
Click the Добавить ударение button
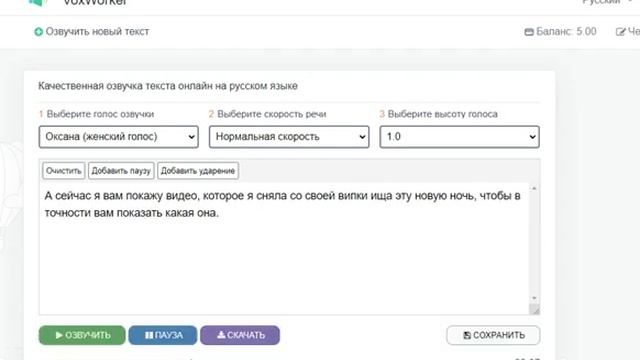click(198, 171)
